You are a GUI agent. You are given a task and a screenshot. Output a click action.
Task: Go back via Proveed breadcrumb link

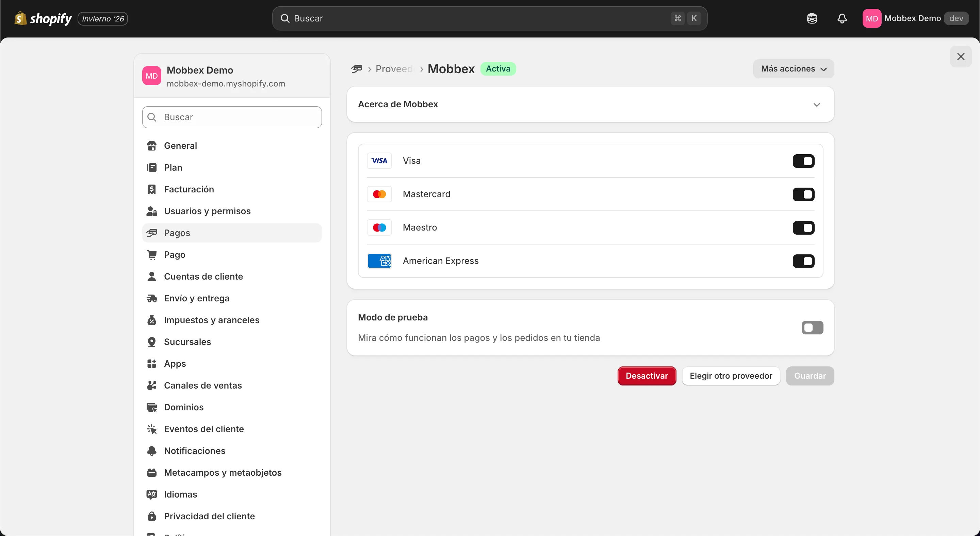pos(394,69)
